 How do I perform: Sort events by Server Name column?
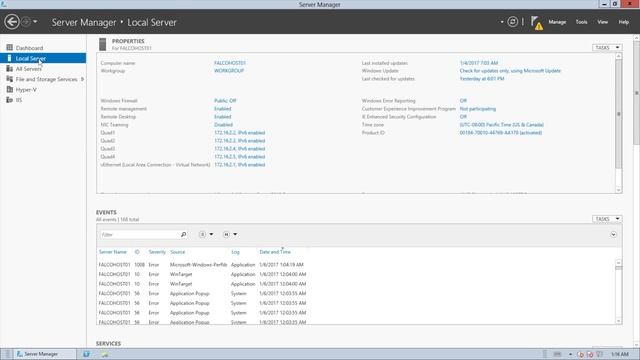point(113,252)
